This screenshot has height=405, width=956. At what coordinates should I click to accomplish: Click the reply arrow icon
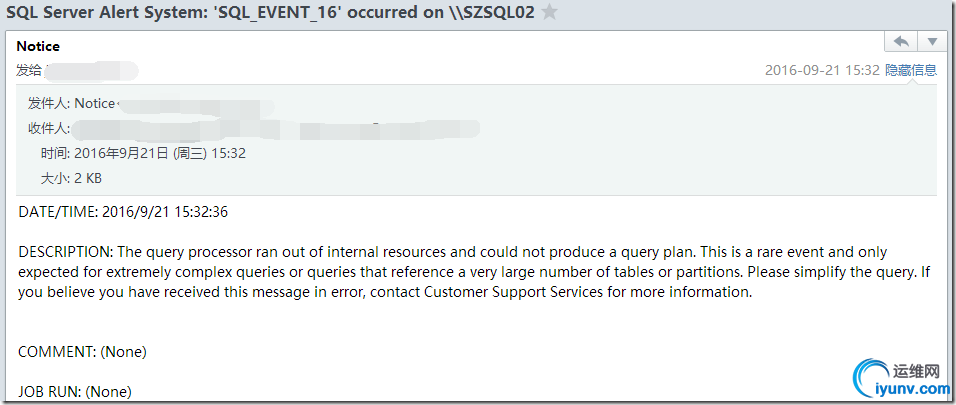click(901, 42)
